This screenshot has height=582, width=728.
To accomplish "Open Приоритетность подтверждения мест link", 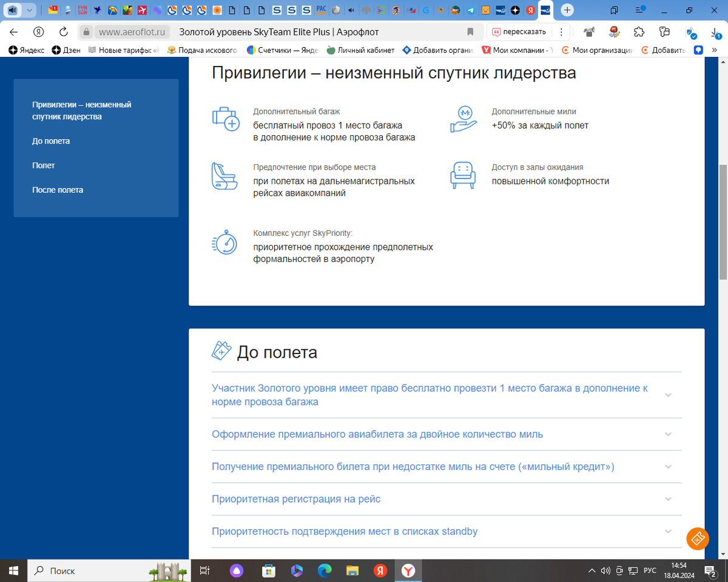I will (345, 531).
